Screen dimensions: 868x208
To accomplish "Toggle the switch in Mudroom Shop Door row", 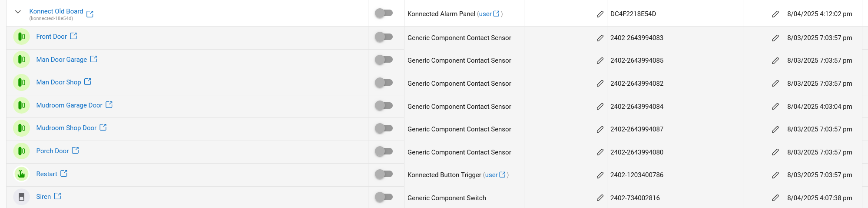I will coord(384,128).
